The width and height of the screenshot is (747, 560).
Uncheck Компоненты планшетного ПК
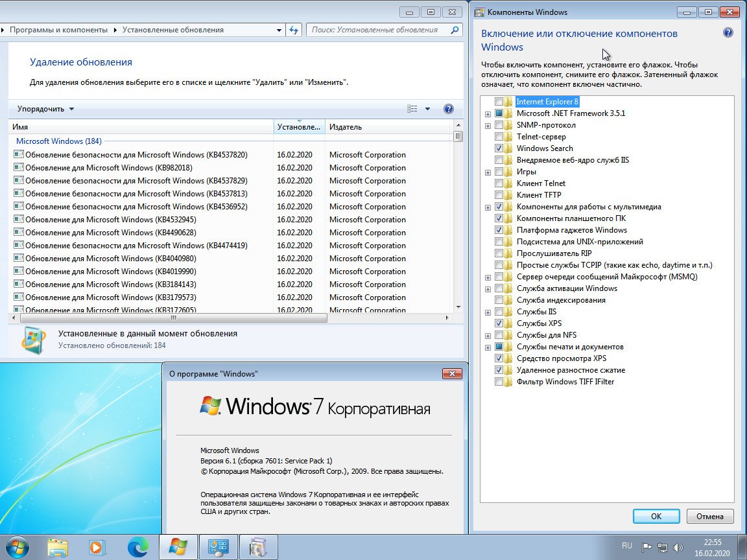(499, 218)
